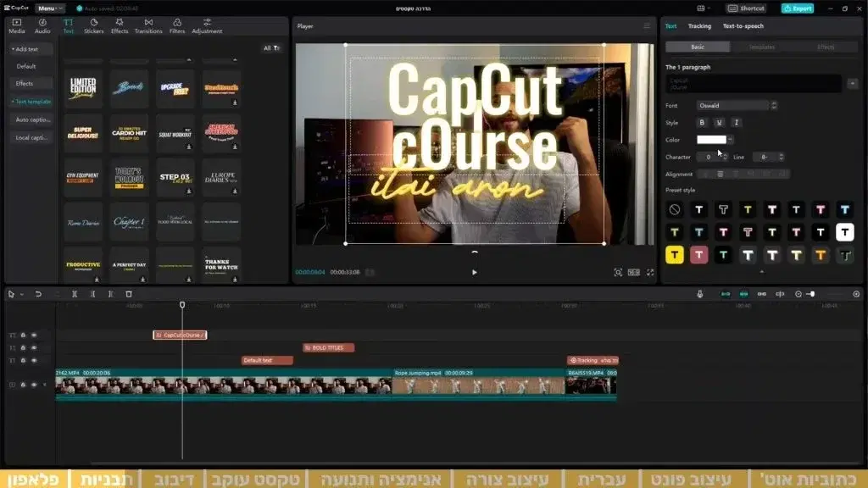Hide the CapCut cOurse text track
The width and height of the screenshot is (868, 488).
click(x=34, y=335)
